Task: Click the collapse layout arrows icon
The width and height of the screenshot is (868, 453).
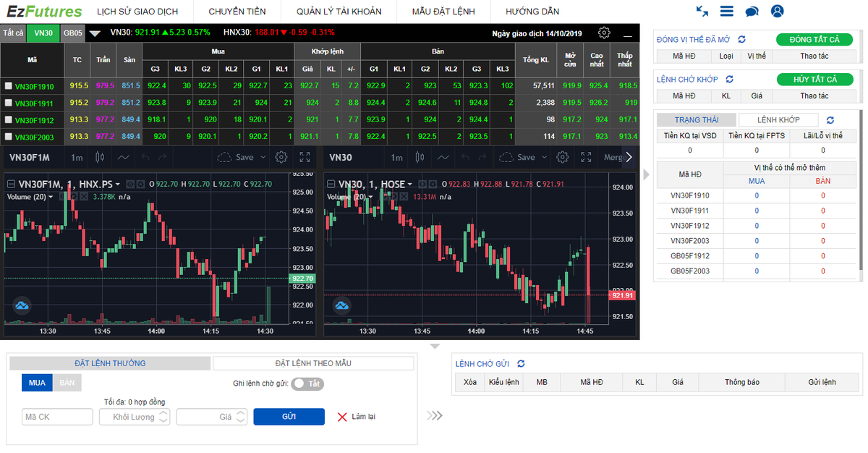Action: 702,12
